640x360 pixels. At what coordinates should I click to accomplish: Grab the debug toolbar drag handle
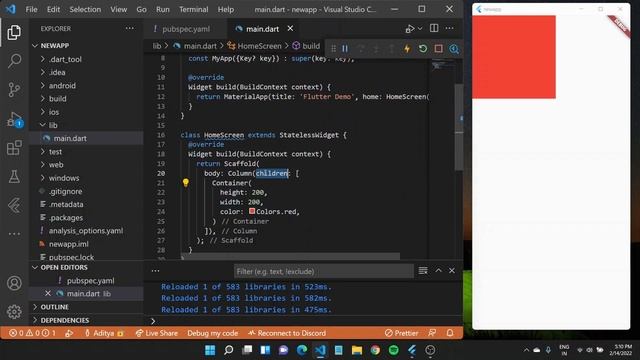[333, 49]
